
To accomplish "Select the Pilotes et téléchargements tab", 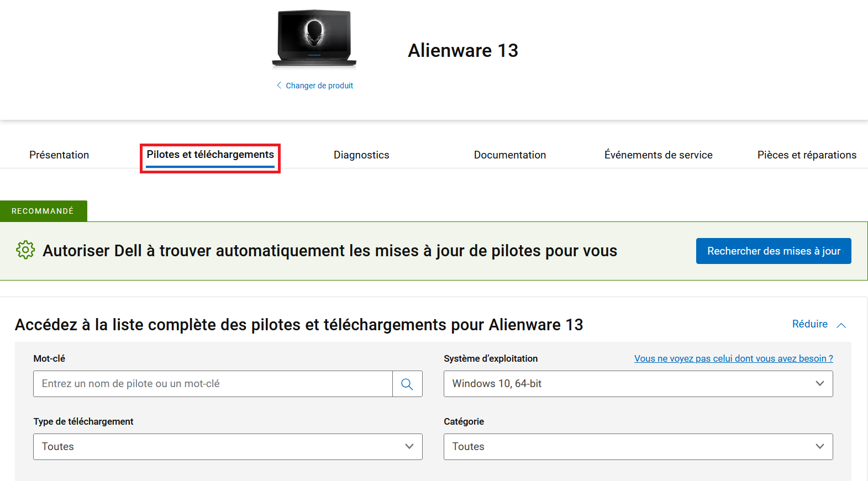I will [210, 155].
